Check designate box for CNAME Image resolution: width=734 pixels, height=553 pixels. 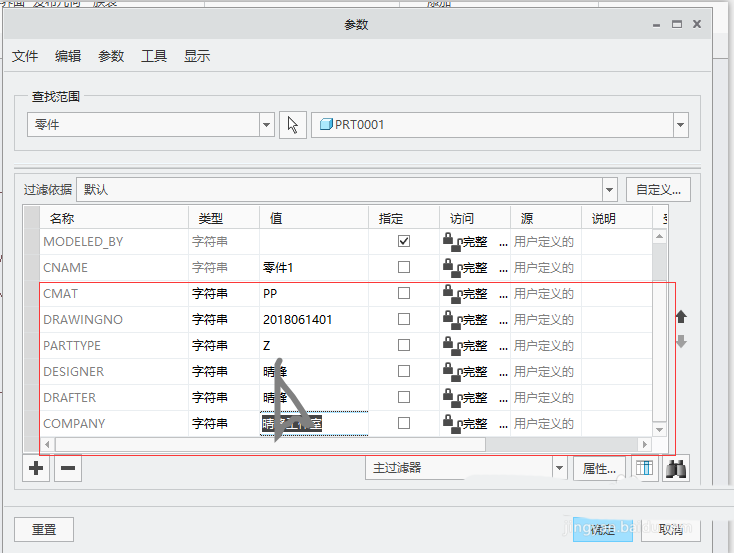pyautogui.click(x=404, y=267)
